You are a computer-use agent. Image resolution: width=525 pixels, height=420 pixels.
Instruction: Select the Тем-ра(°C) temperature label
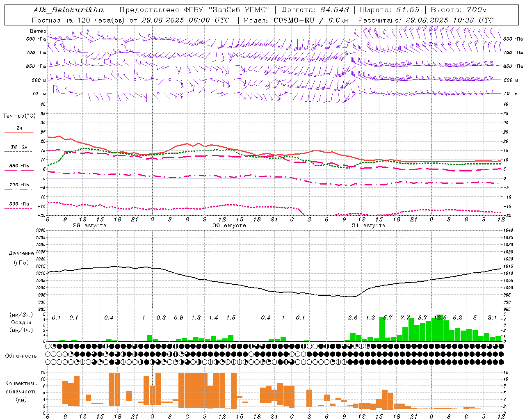coord(20,116)
